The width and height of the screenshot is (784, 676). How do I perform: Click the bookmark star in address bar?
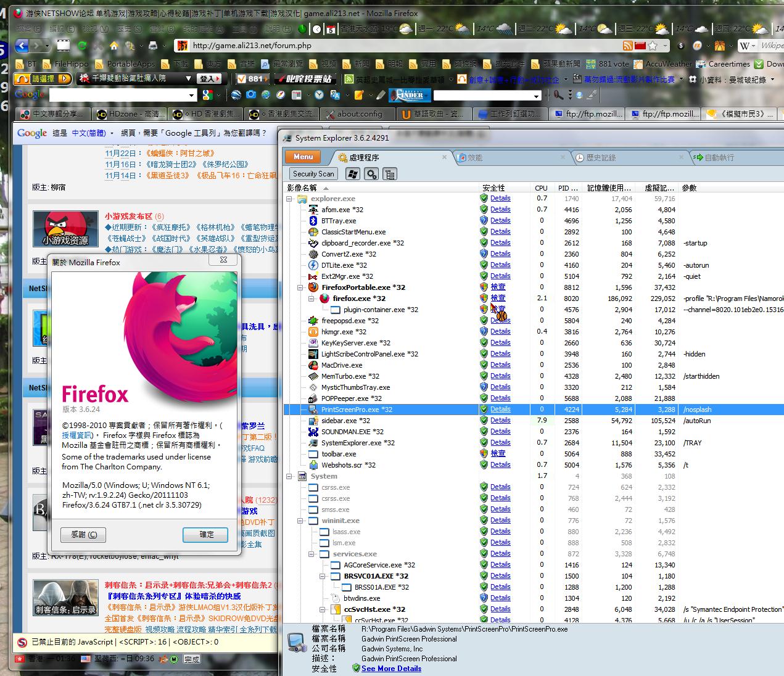[x=653, y=46]
